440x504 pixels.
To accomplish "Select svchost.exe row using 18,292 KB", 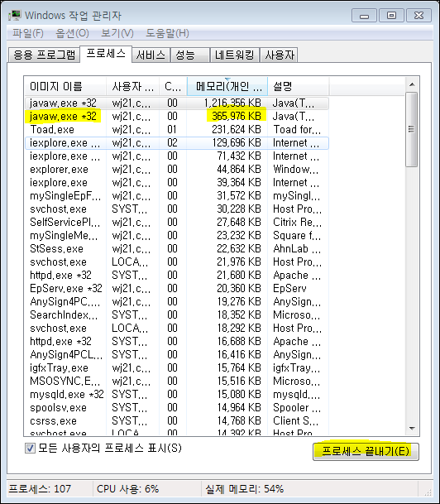I will tap(177, 329).
